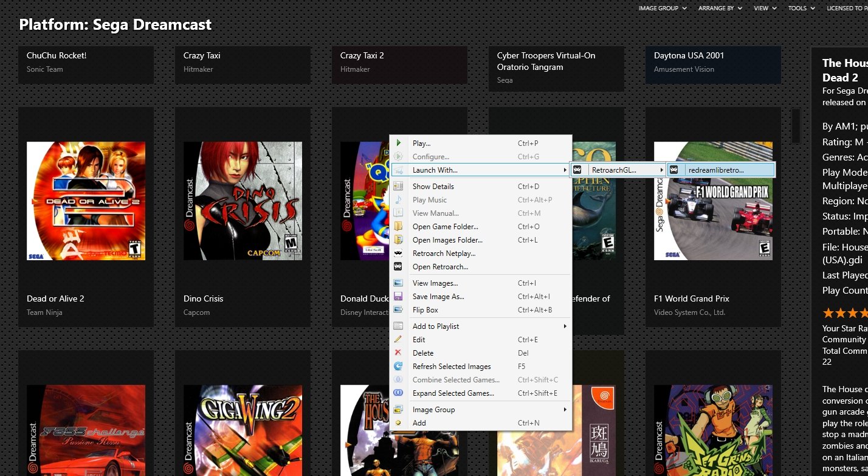
Task: Click the Play Music note icon
Action: 398,199
